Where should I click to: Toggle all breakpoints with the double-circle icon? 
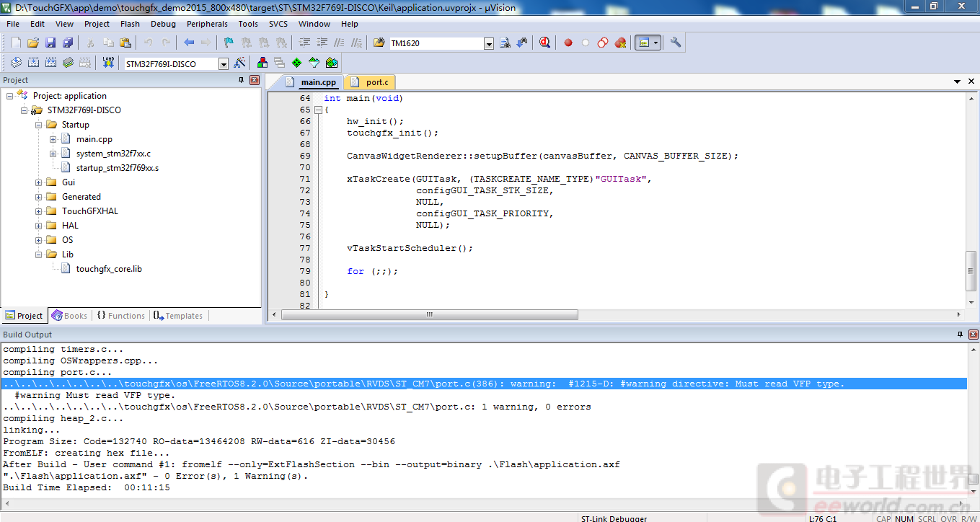pos(603,43)
